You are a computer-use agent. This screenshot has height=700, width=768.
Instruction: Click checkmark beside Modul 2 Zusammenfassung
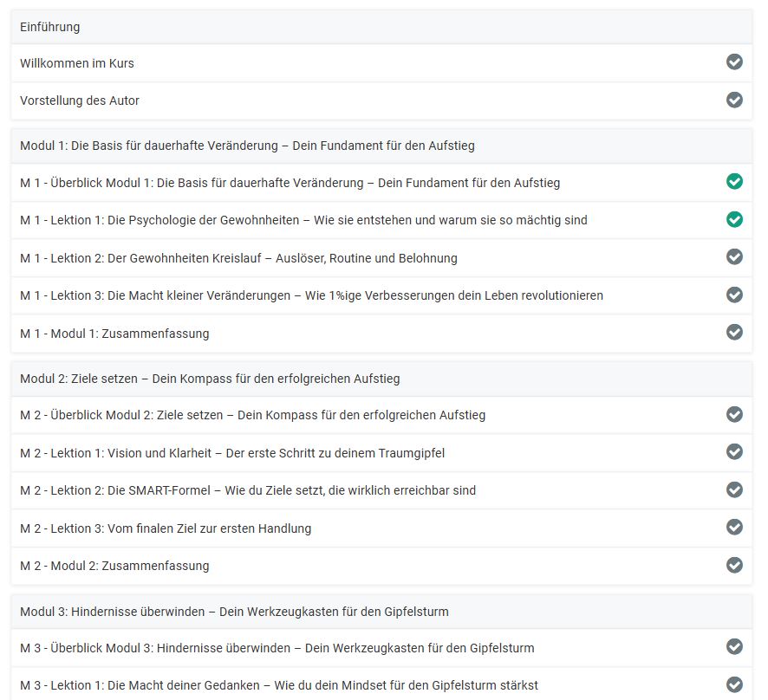pos(734,565)
